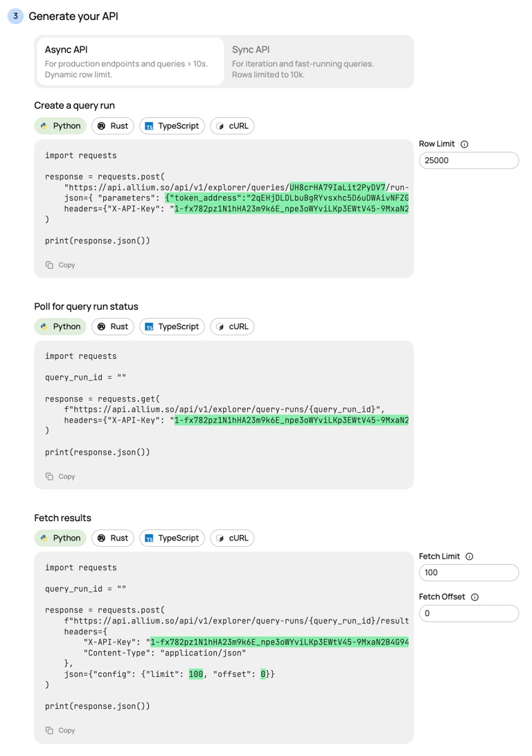
Task: Select Rust under Poll for query run status
Action: coord(113,326)
